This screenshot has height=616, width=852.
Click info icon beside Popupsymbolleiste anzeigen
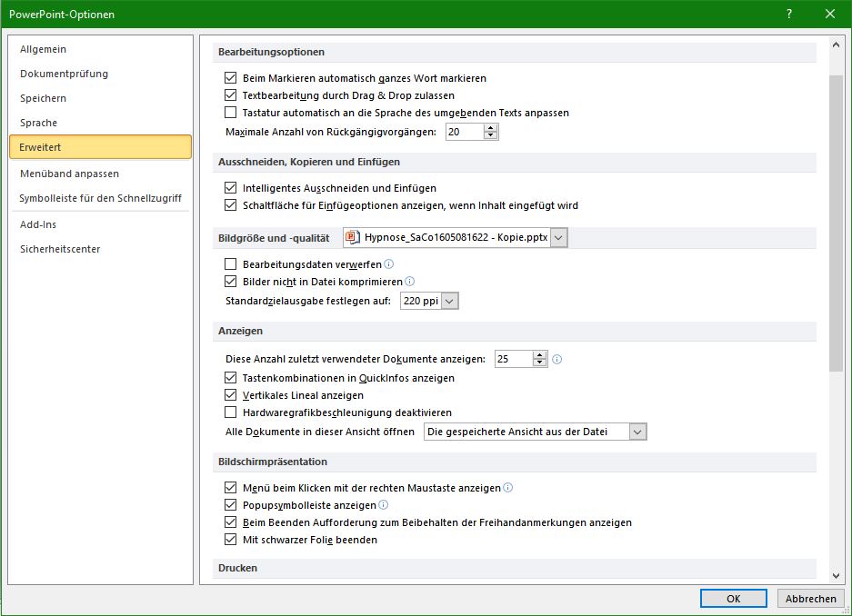[383, 505]
